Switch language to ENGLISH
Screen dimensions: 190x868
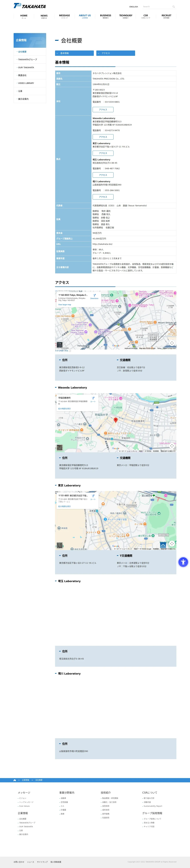click(x=134, y=7)
